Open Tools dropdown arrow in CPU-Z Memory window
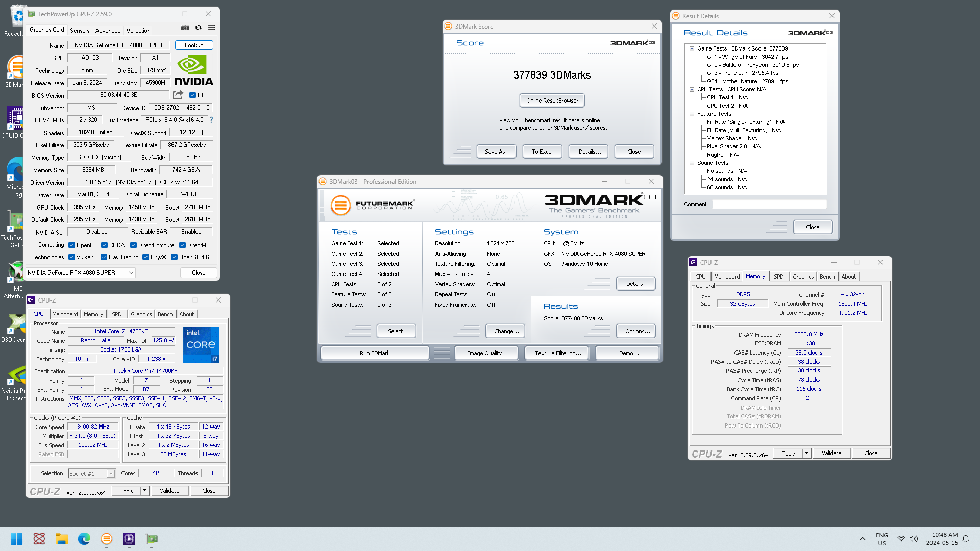This screenshot has height=551, width=980. point(807,453)
